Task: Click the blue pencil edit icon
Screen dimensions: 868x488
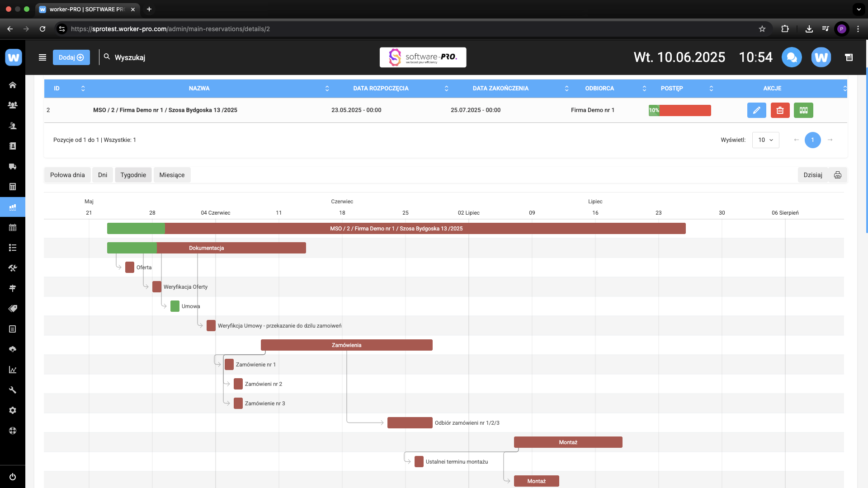Action: 756,110
